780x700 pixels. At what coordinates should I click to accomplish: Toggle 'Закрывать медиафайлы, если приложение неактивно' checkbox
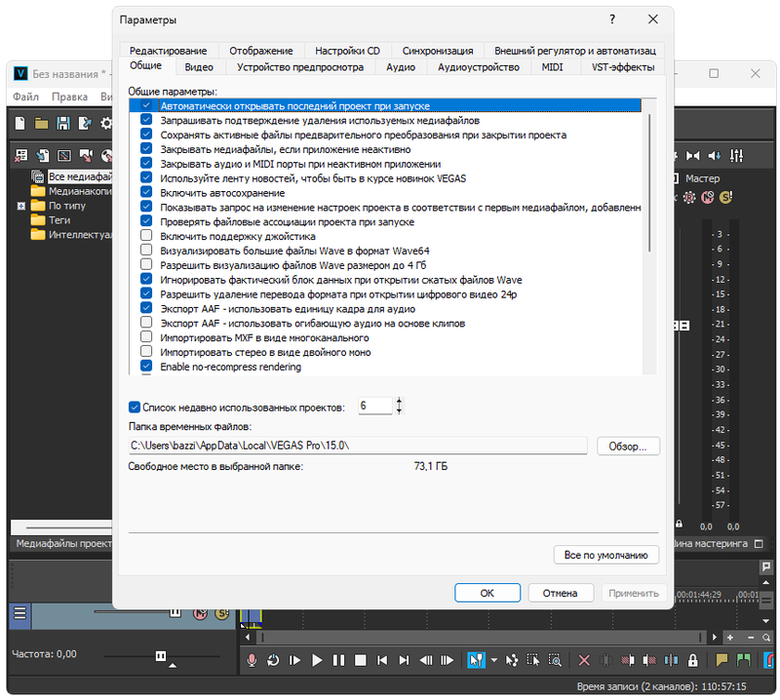click(146, 148)
